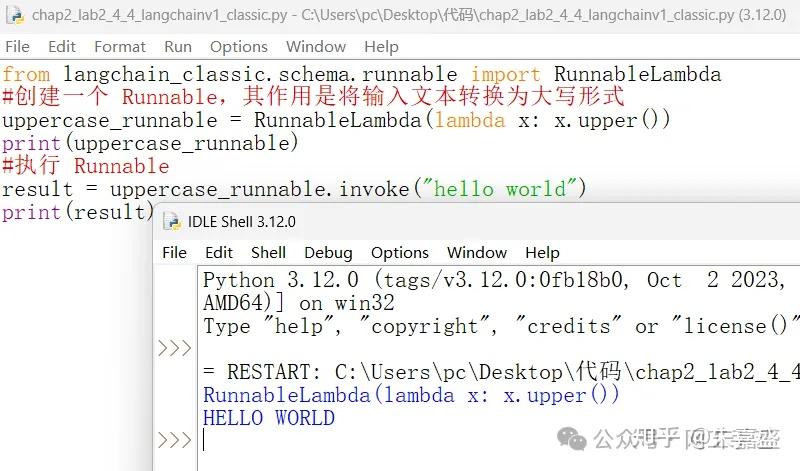Click the 'print(uppercase_runnable)' code line
This screenshot has width=800, height=471.
[x=150, y=143]
